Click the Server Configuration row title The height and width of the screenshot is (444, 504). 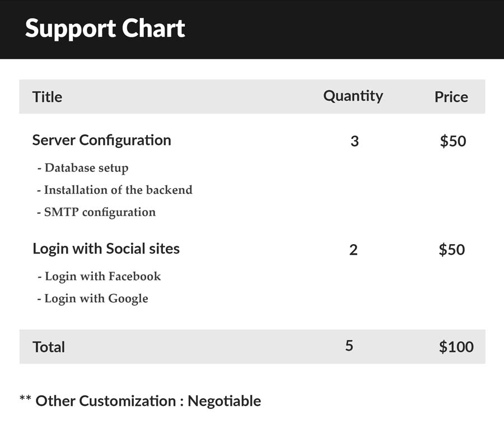(x=101, y=141)
